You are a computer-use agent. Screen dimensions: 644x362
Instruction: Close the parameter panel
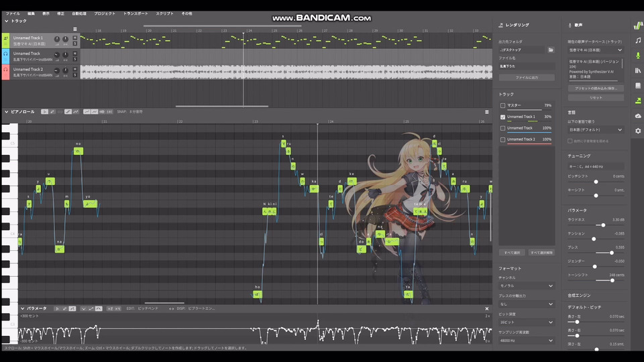tap(487, 308)
